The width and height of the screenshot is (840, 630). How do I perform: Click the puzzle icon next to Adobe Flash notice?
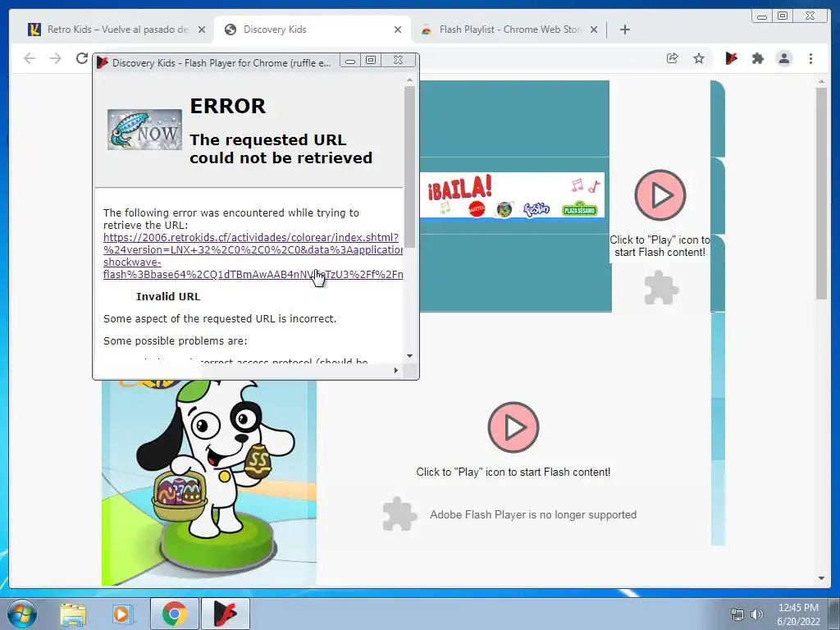click(x=399, y=514)
